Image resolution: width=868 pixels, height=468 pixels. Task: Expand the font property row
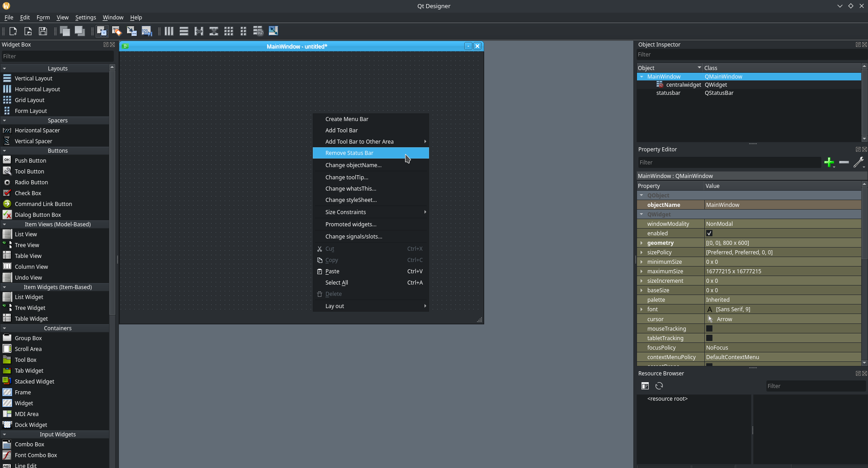click(x=642, y=309)
